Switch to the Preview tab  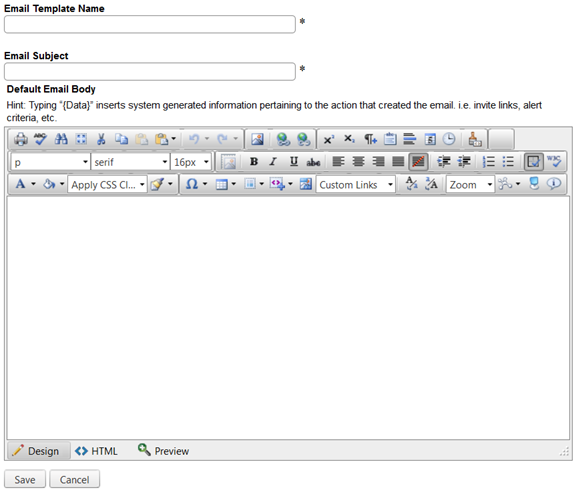(x=163, y=451)
